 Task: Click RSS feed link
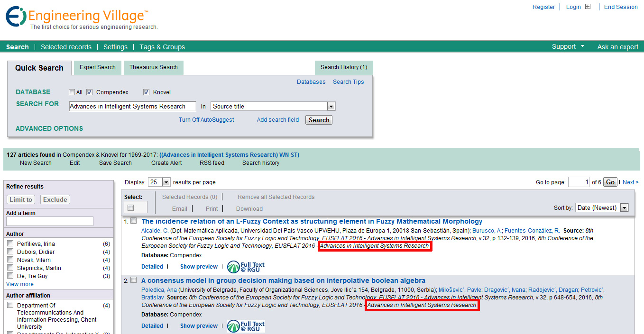pos(212,163)
